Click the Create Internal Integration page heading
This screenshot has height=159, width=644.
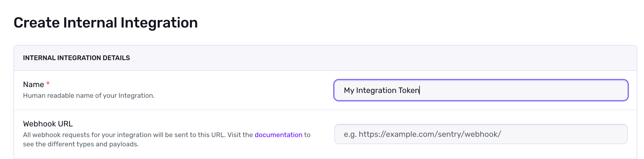coord(106,22)
